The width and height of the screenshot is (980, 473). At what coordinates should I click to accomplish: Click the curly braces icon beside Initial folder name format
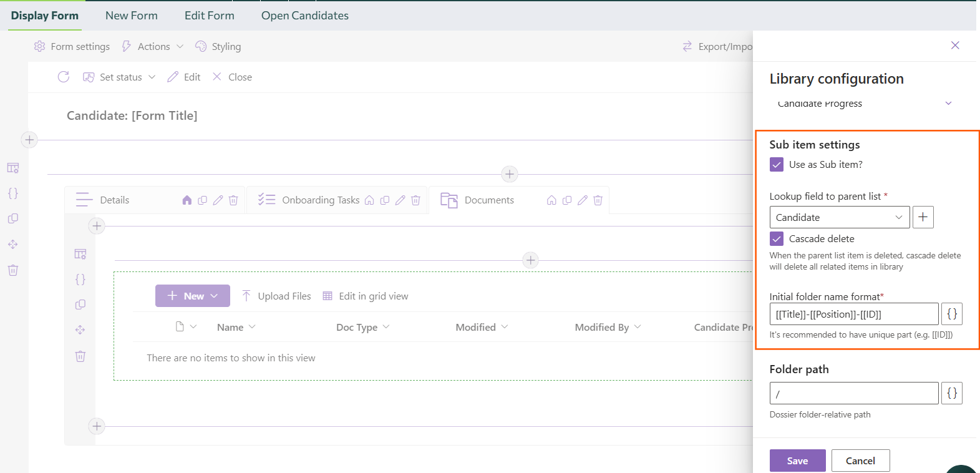952,314
